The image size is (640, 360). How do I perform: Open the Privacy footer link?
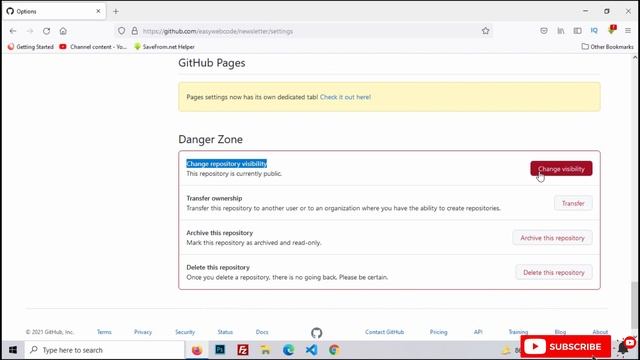143,332
